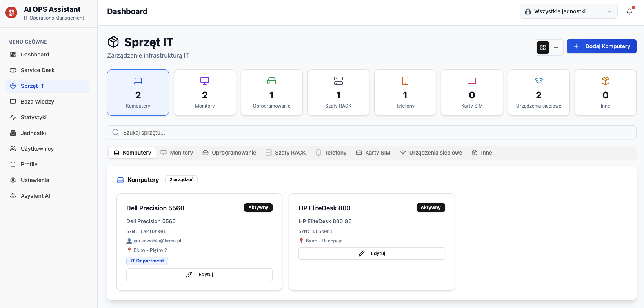Select the Oprogramowanie category card
Screen dimensions: 644x308
click(x=271, y=93)
